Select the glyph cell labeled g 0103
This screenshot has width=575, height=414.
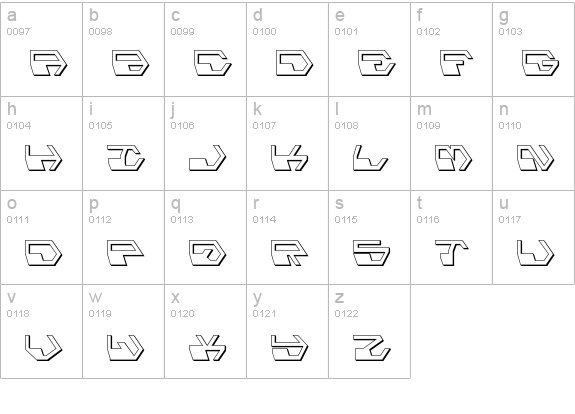click(x=534, y=50)
